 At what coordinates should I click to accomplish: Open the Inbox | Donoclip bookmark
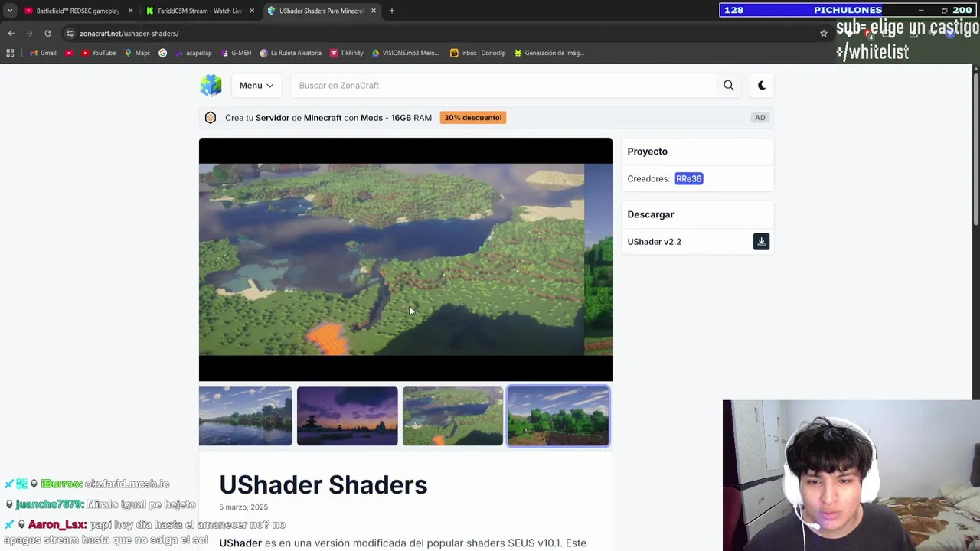(x=478, y=53)
